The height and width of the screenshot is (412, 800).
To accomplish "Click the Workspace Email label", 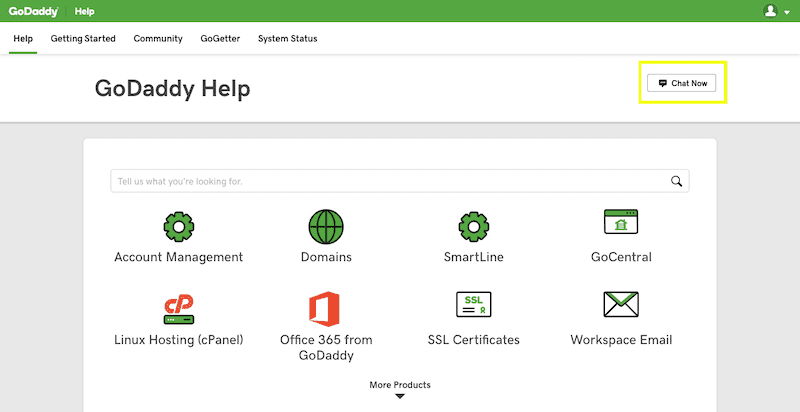I will coord(621,340).
